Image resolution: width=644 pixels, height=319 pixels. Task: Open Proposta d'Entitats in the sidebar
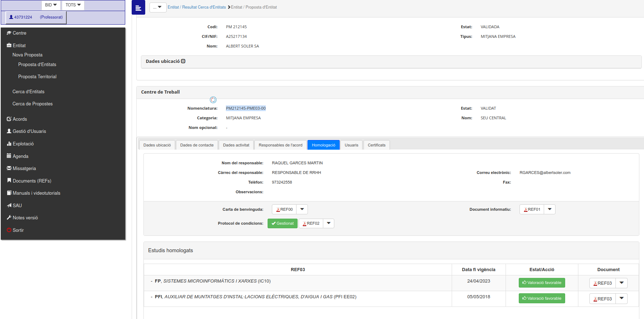point(37,64)
